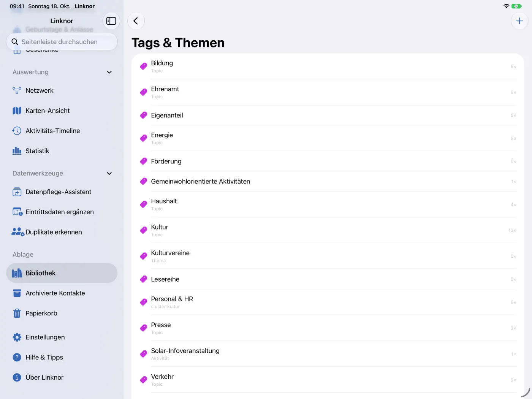Screen dimensions: 532x399
Task: Open the Hilfe & Tipps question icon
Action: point(17,358)
